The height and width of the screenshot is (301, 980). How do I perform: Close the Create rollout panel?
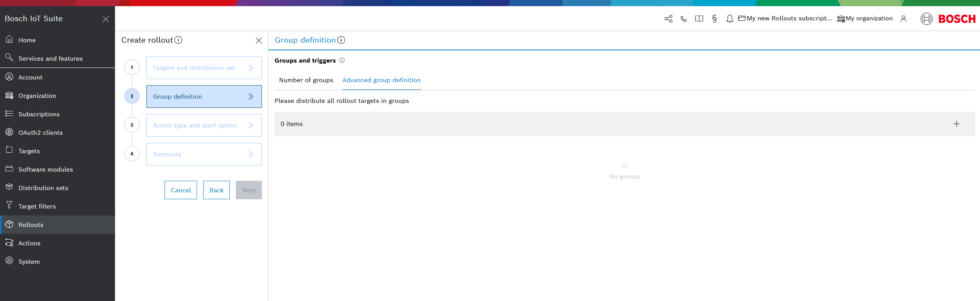click(x=259, y=40)
